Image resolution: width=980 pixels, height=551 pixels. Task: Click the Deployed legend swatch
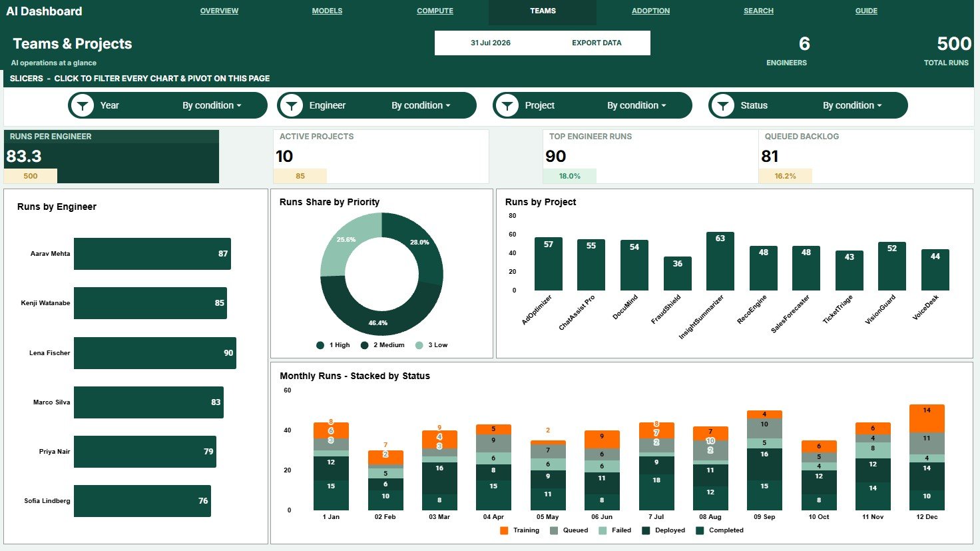click(x=646, y=530)
